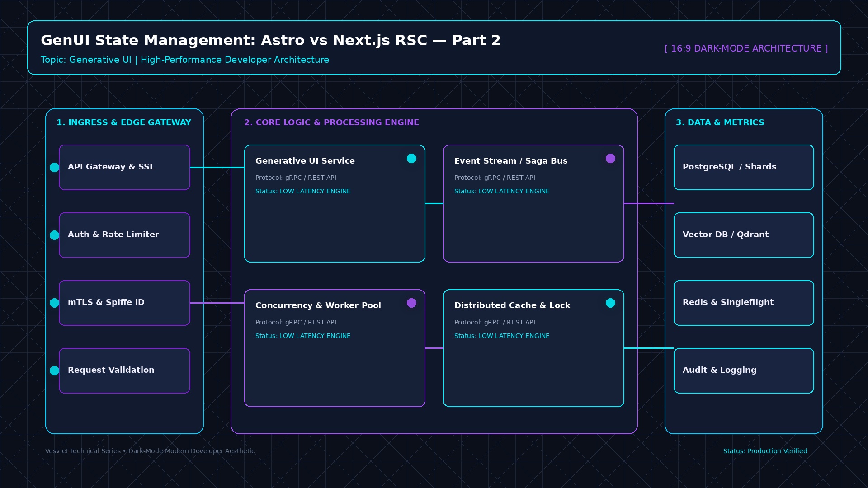The width and height of the screenshot is (868, 488).
Task: Click cyan status dot in Distributed Cache & Lock card
Action: pos(610,303)
